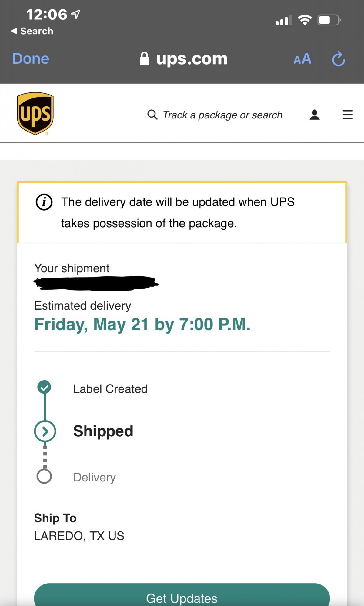Tap the Label Created checkmark icon

point(44,387)
